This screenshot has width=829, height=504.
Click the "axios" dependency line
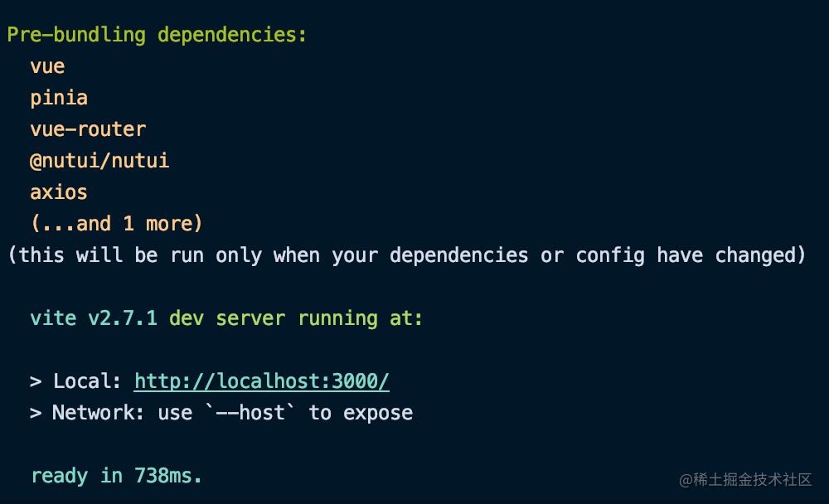pos(59,192)
